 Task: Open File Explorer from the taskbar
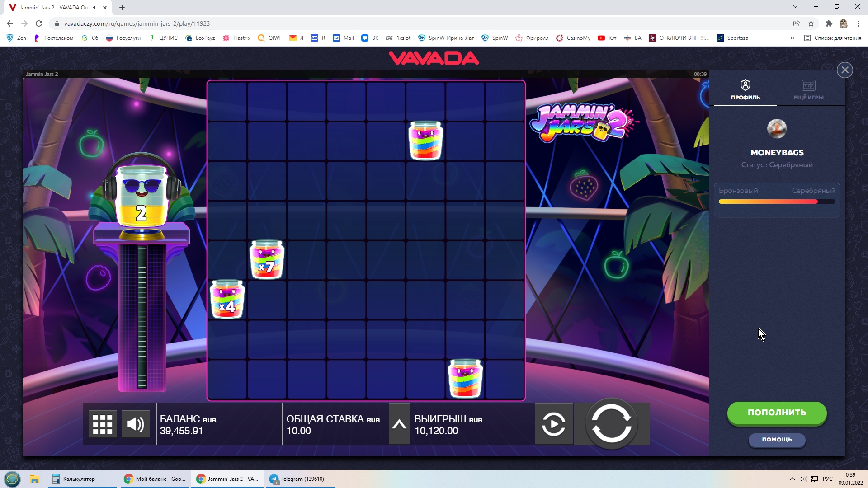point(35,479)
